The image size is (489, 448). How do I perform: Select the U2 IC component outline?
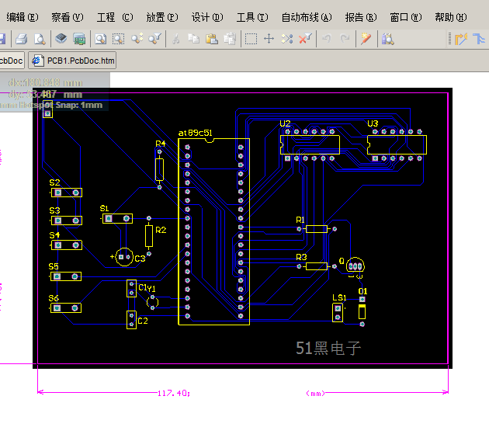(310, 144)
